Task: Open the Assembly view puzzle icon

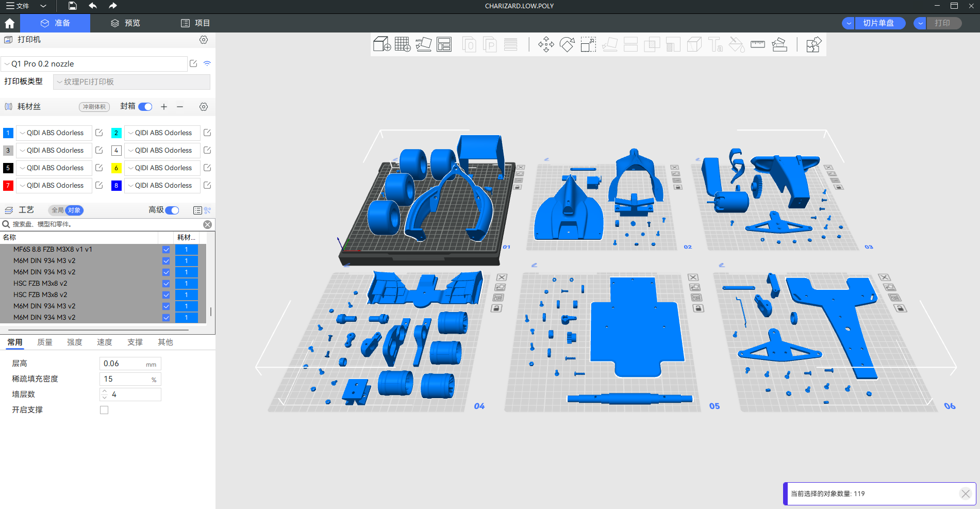Action: [813, 44]
